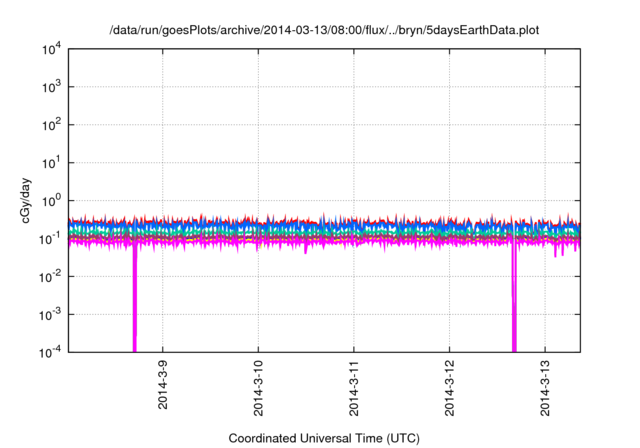Click the magenta dropout spike before 2014-3-9
This screenshot has width=640, height=448.
[x=135, y=298]
